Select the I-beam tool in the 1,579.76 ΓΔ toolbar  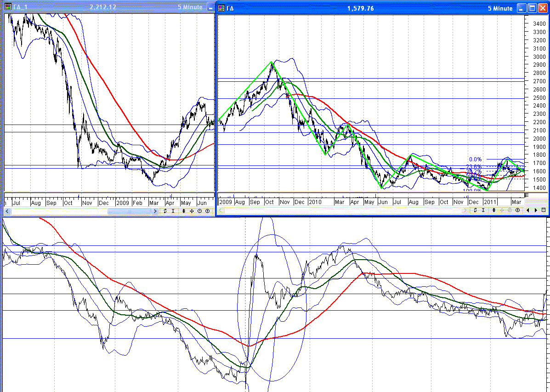click(x=483, y=210)
